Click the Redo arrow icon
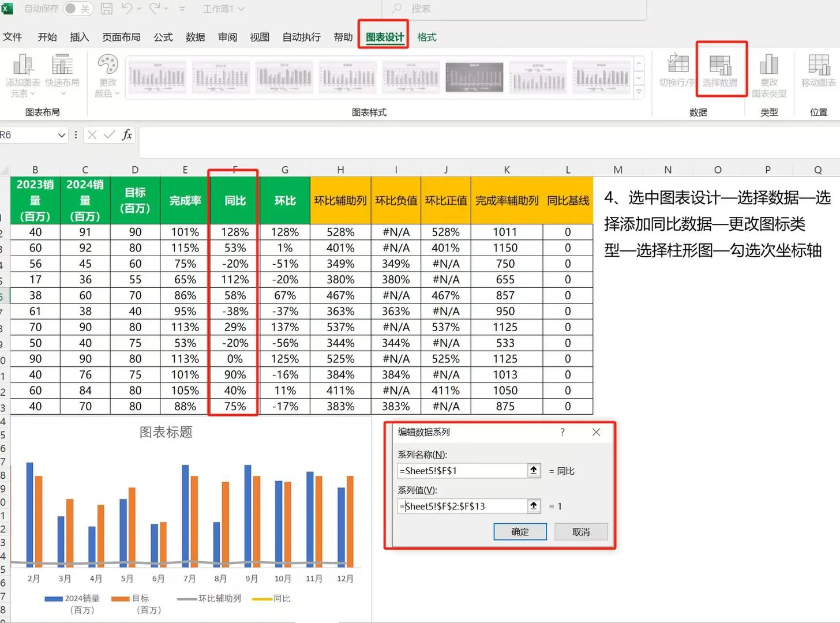Image resolution: width=840 pixels, height=623 pixels. point(155,9)
